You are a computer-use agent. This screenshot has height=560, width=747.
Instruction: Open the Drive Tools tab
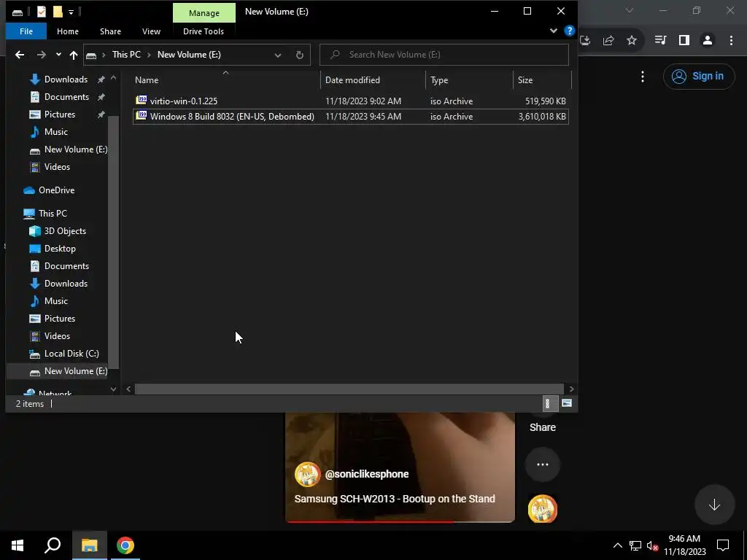204,31
